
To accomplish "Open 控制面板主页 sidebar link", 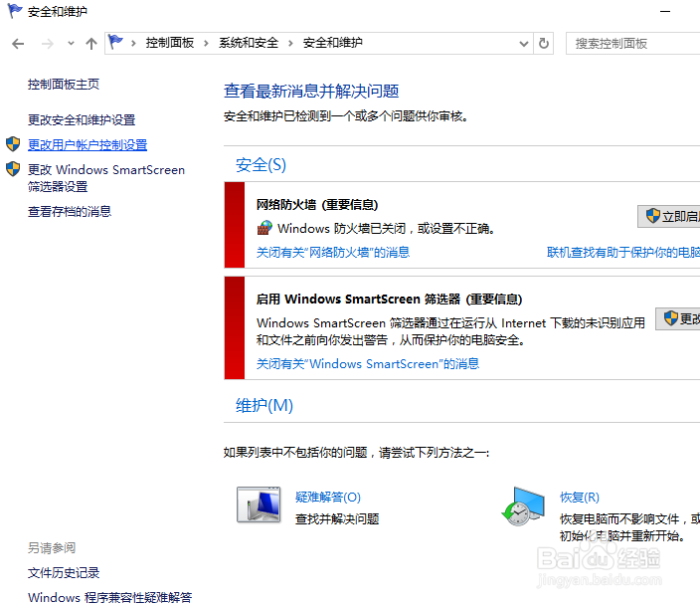I will (x=64, y=84).
